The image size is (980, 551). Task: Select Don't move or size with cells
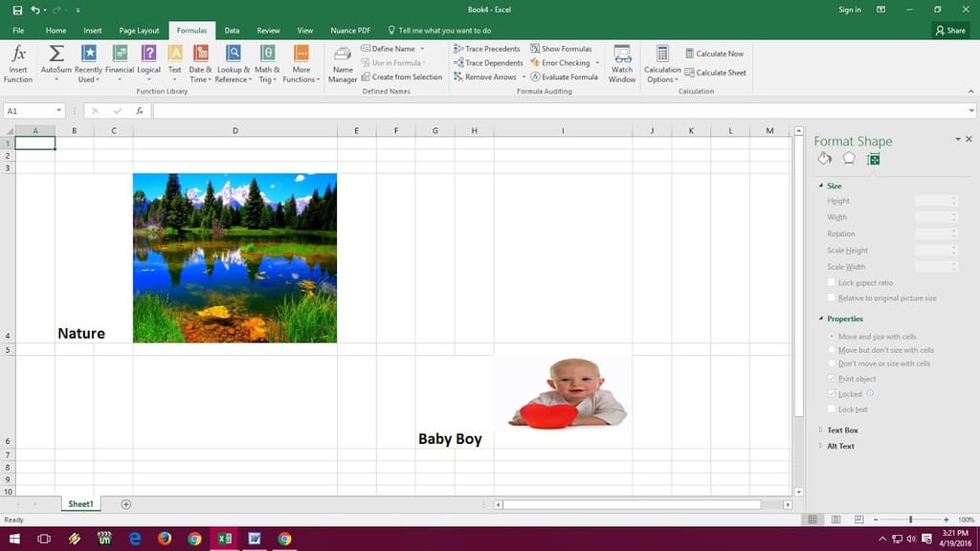coord(832,364)
